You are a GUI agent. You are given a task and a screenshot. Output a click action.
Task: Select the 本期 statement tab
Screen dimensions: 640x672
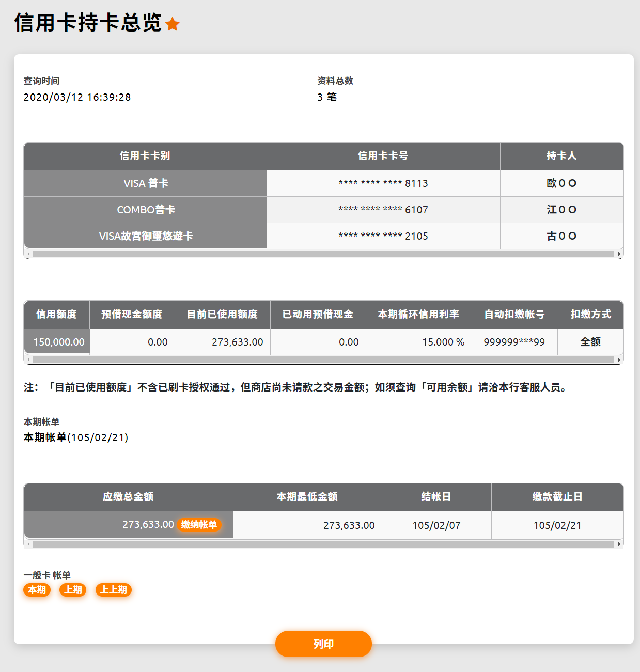coord(37,590)
